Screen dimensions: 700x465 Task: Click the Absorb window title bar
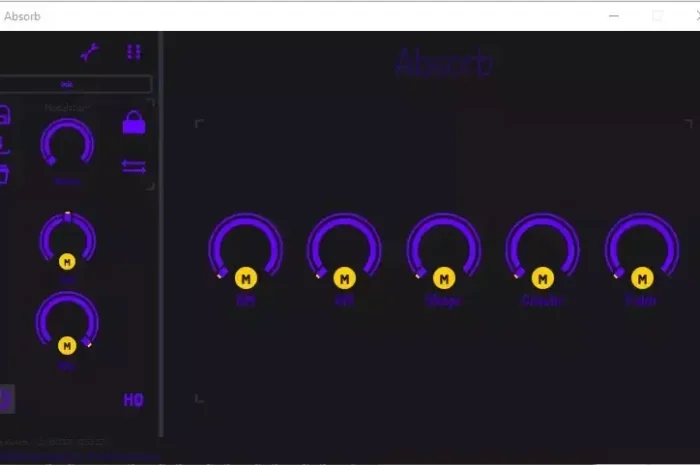(300, 16)
